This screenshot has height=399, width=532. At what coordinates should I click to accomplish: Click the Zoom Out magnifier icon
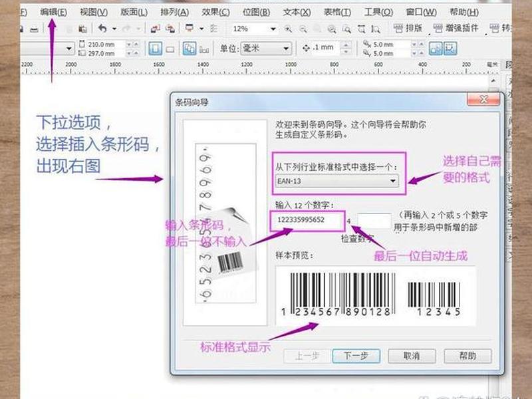[303, 29]
